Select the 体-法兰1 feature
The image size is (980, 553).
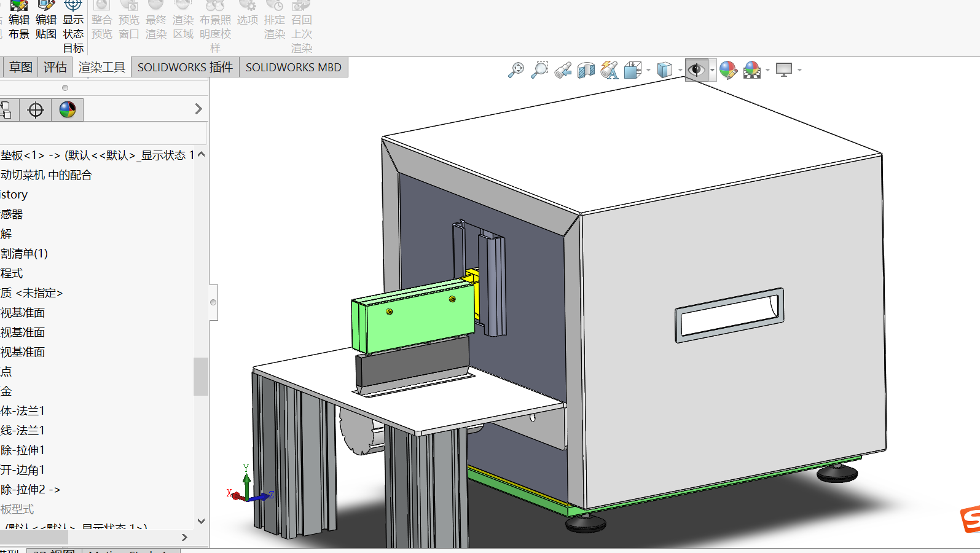pos(23,411)
